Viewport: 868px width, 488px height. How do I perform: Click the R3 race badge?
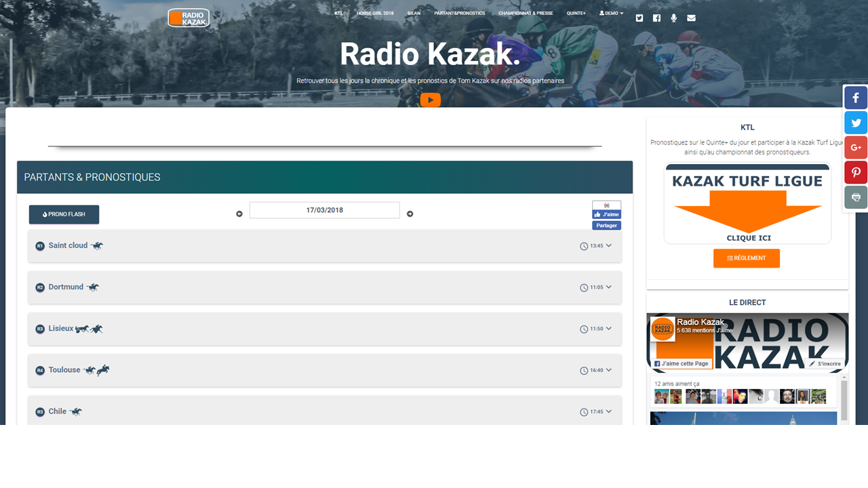point(40,329)
